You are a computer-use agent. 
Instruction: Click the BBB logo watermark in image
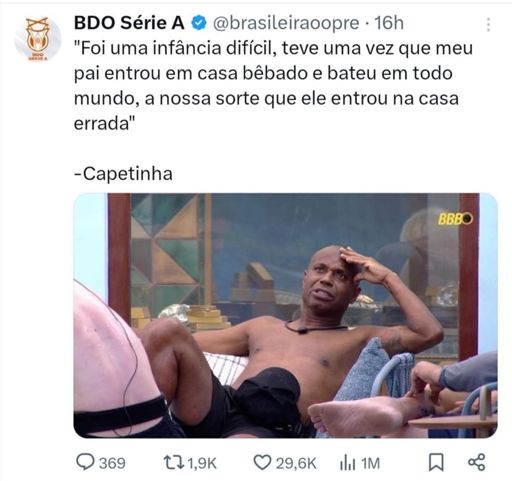[455, 219]
